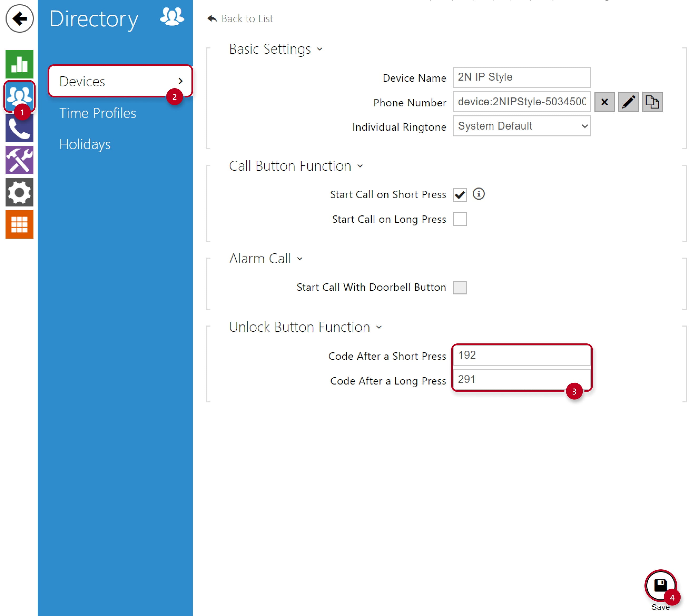Show info for Start Call on Short Press
Image resolution: width=694 pixels, height=616 pixels.
coord(479,194)
